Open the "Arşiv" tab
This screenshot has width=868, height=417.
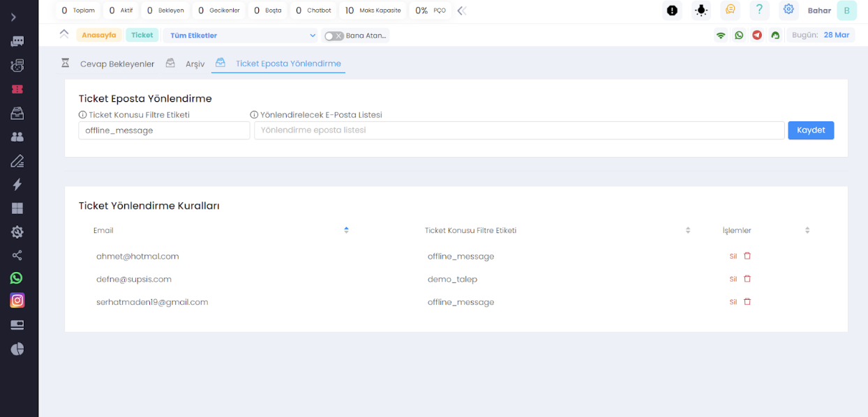click(195, 63)
